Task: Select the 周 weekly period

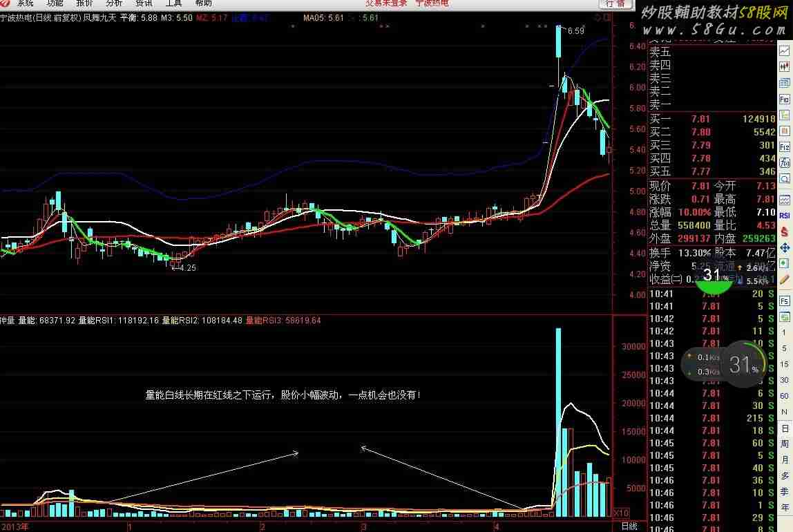Action: point(785,444)
